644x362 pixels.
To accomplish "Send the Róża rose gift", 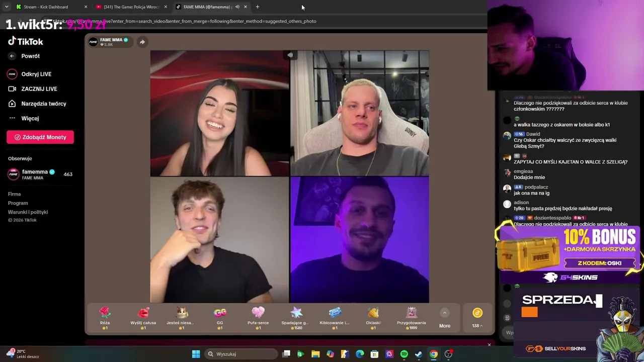I will click(x=105, y=318).
